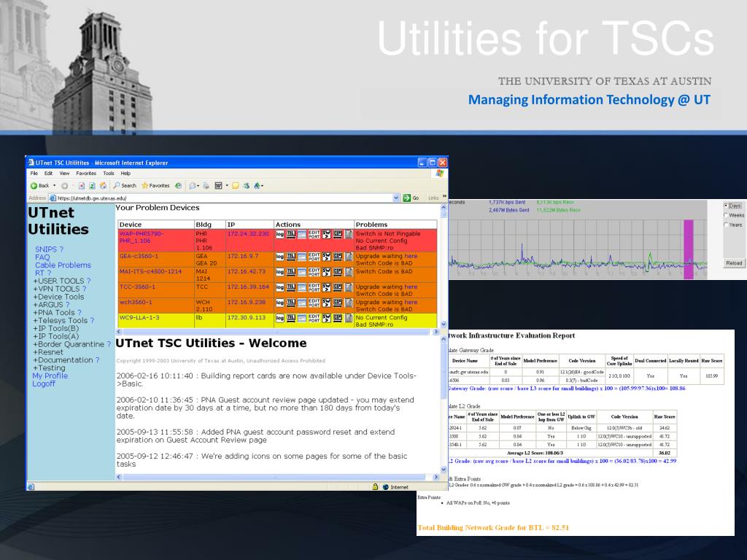Image resolution: width=747 pixels, height=560 pixels.
Task: Open the View menu
Action: point(64,174)
